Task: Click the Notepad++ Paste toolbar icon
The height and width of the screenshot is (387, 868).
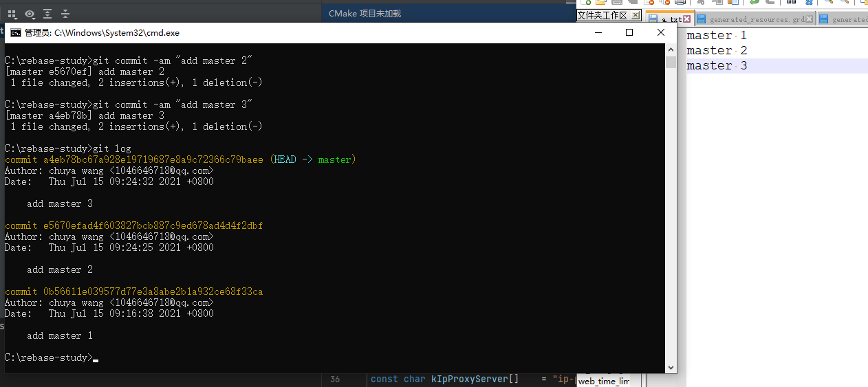Action: tap(733, 2)
